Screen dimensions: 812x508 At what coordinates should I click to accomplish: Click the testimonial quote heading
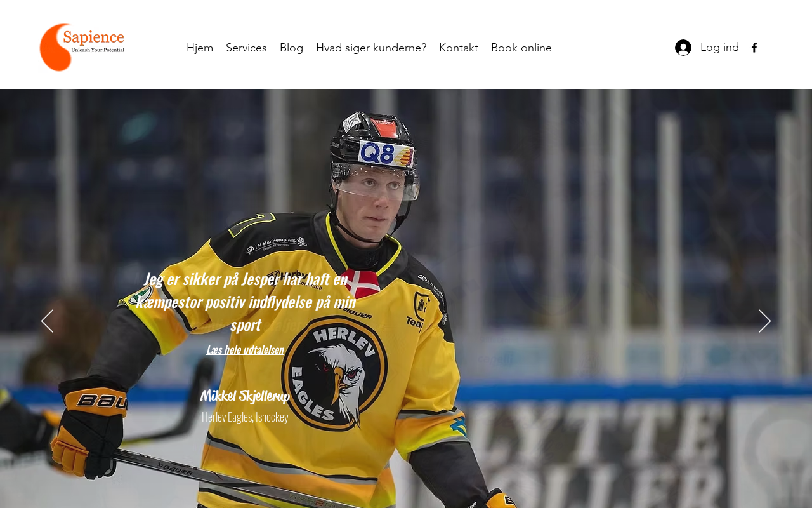point(246,302)
